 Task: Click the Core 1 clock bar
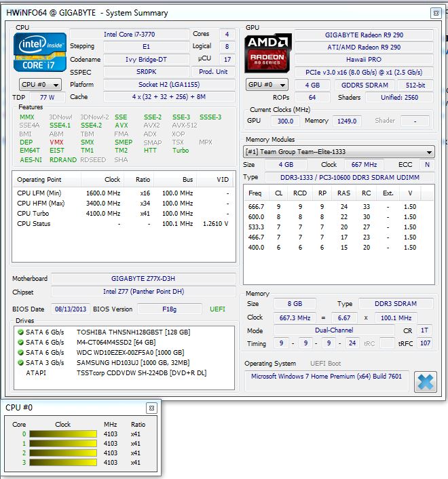pos(63,443)
